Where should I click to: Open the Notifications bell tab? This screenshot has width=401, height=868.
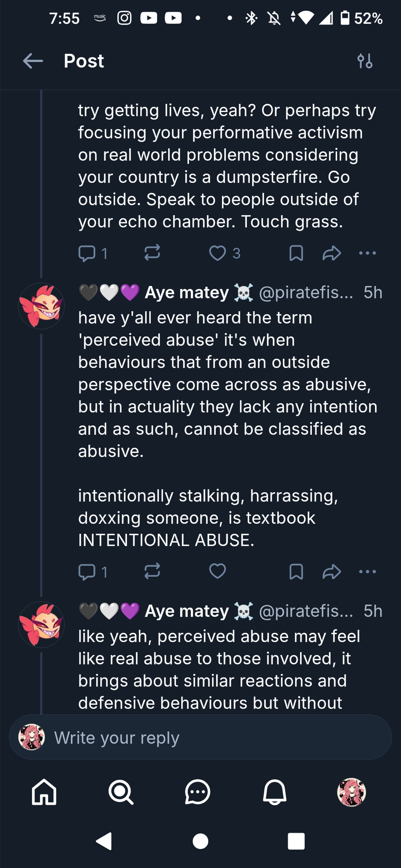click(275, 792)
